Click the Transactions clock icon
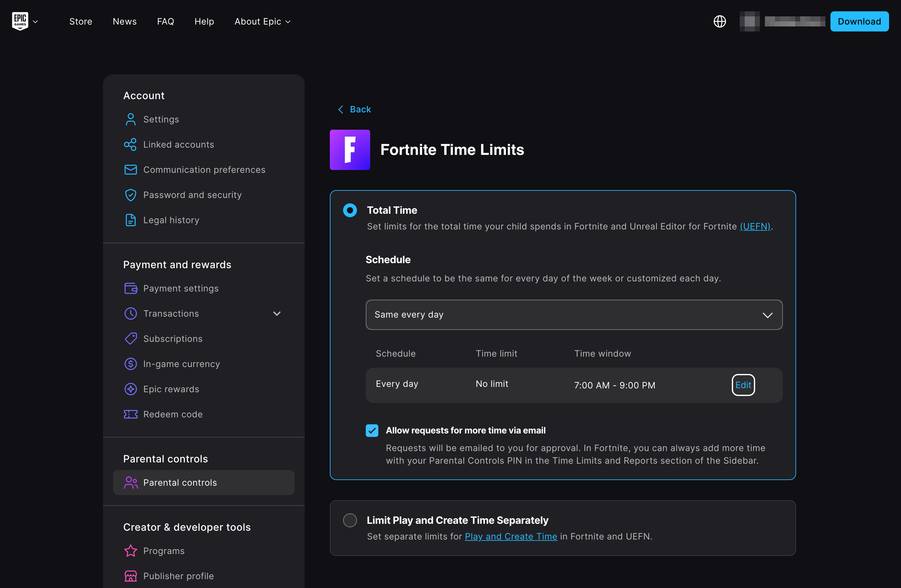The width and height of the screenshot is (901, 588). point(131,313)
